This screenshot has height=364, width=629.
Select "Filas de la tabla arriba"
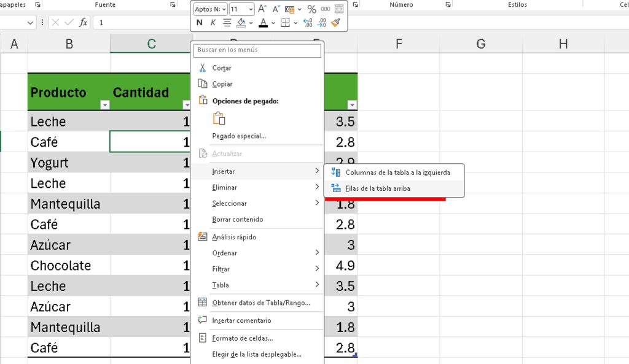(x=378, y=188)
